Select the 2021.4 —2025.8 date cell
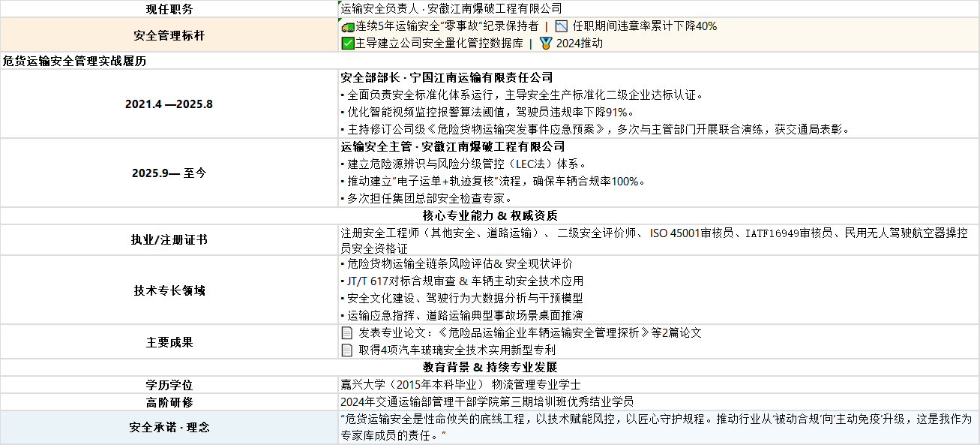The image size is (980, 445). pyautogui.click(x=169, y=104)
